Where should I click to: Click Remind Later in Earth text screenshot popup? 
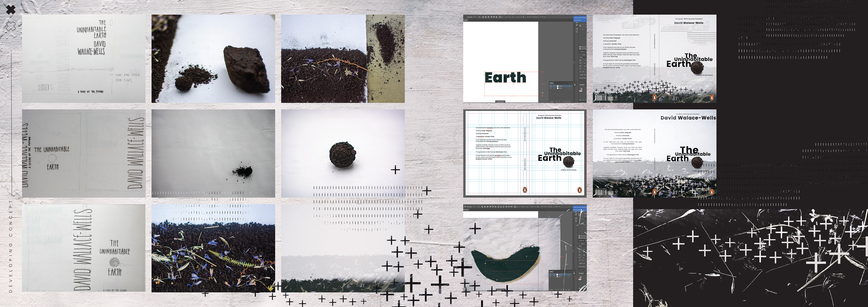point(578,21)
